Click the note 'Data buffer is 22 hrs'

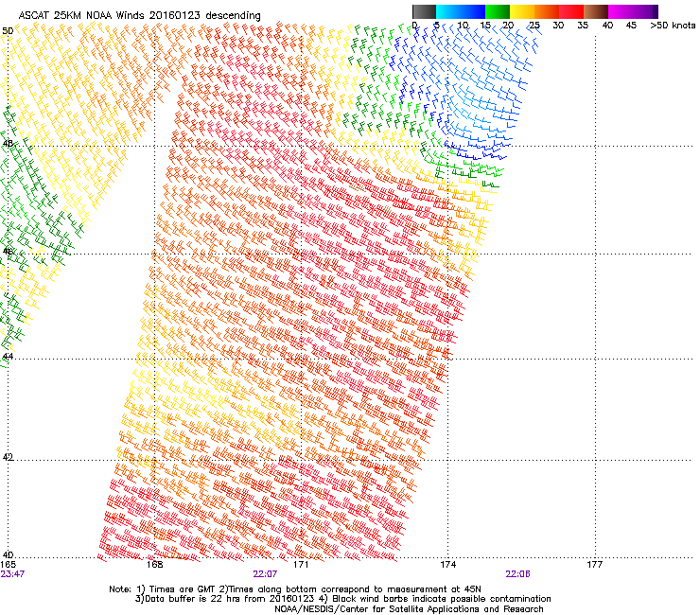pos(194,599)
